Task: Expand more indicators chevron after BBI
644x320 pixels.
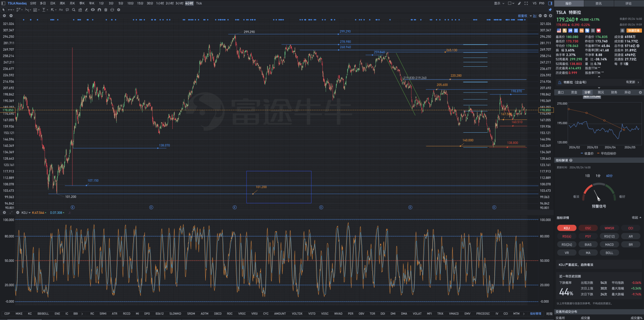Action: [82, 314]
